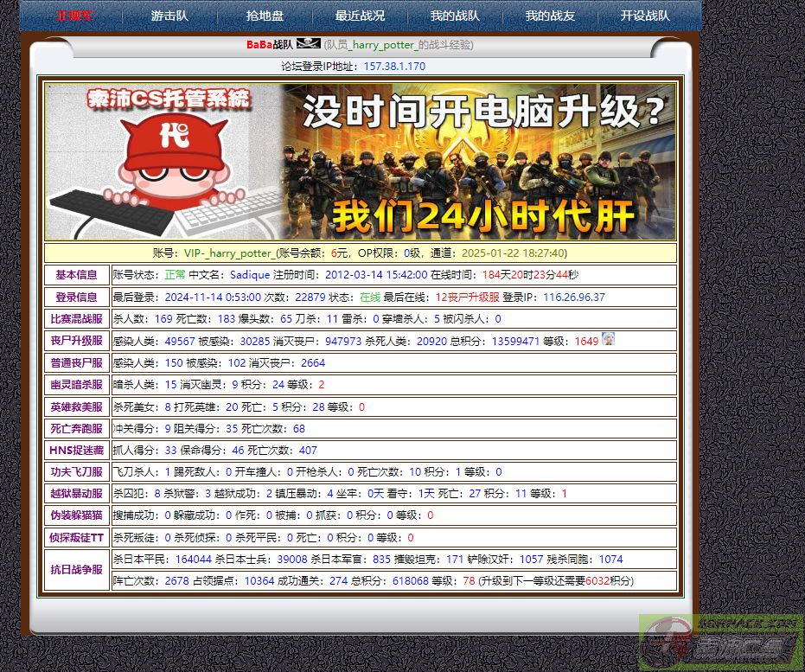Select the 我的战友 navigation item

(550, 16)
